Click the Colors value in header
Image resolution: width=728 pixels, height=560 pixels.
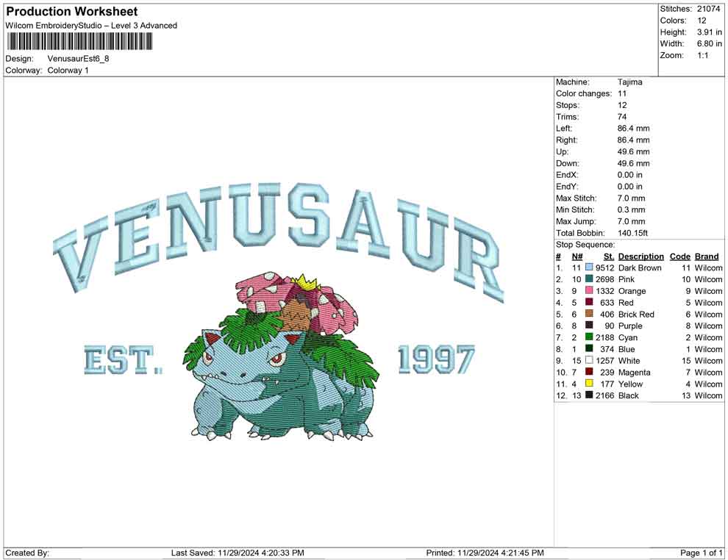(x=702, y=21)
